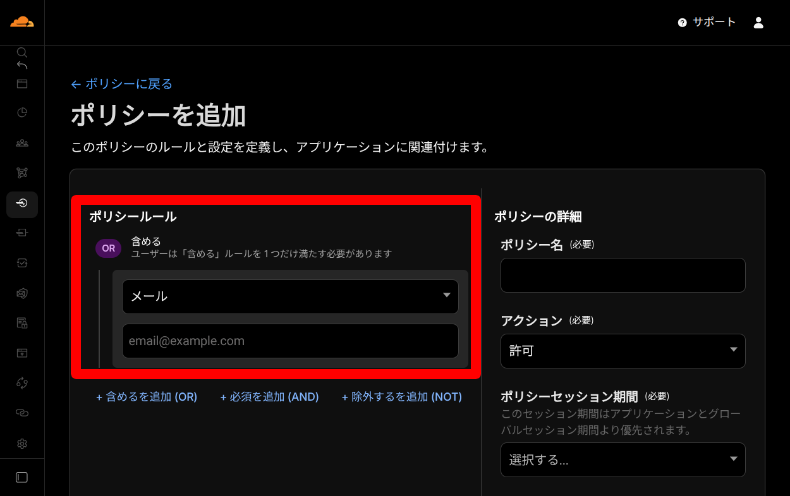This screenshot has height=496, width=790.
Task: Open the 3D cube sidebar icon
Action: pos(22,293)
